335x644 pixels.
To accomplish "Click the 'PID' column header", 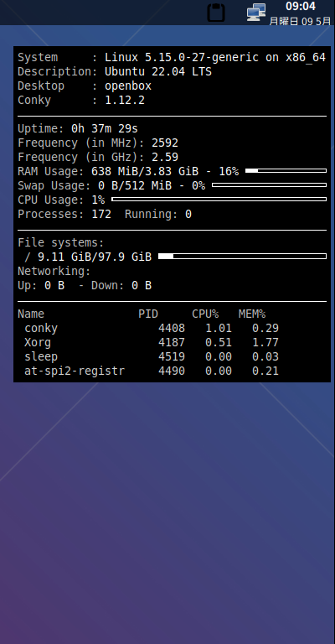I will (x=148, y=314).
